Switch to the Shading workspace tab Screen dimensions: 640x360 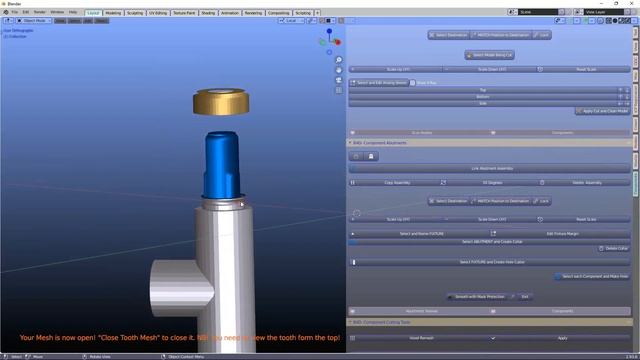click(208, 13)
